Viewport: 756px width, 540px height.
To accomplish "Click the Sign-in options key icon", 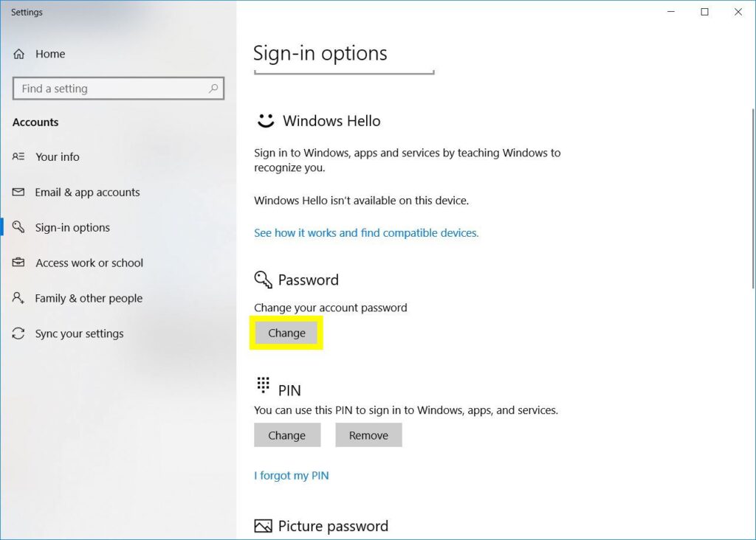I will (19, 227).
